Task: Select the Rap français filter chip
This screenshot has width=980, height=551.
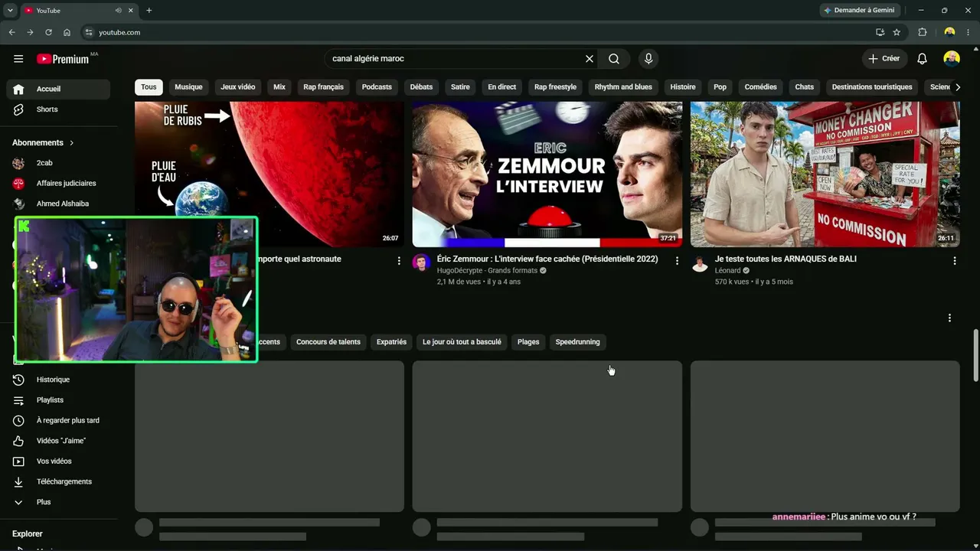Action: 324,87
